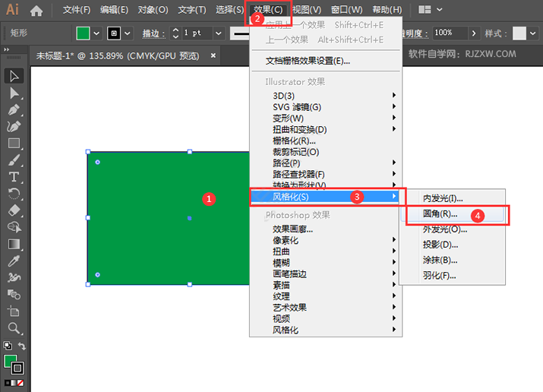Select the Eraser tool
543x392 pixels.
tap(14, 210)
